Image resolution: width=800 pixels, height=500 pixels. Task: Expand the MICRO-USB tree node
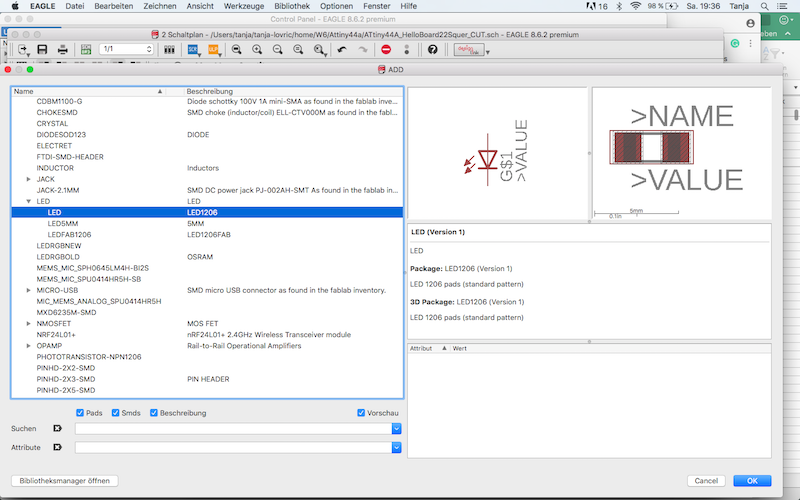(29, 290)
